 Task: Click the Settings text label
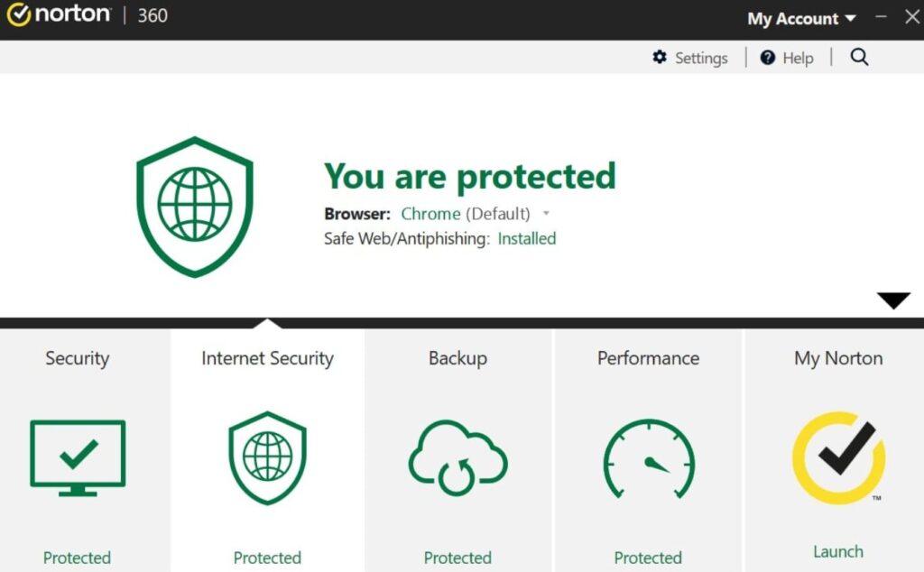click(701, 58)
